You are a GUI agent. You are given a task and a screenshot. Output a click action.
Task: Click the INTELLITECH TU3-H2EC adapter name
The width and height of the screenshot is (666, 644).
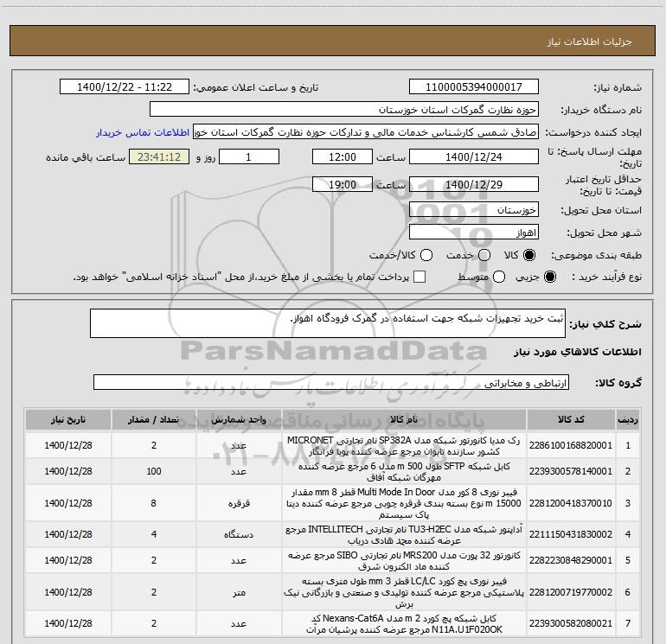(404, 535)
